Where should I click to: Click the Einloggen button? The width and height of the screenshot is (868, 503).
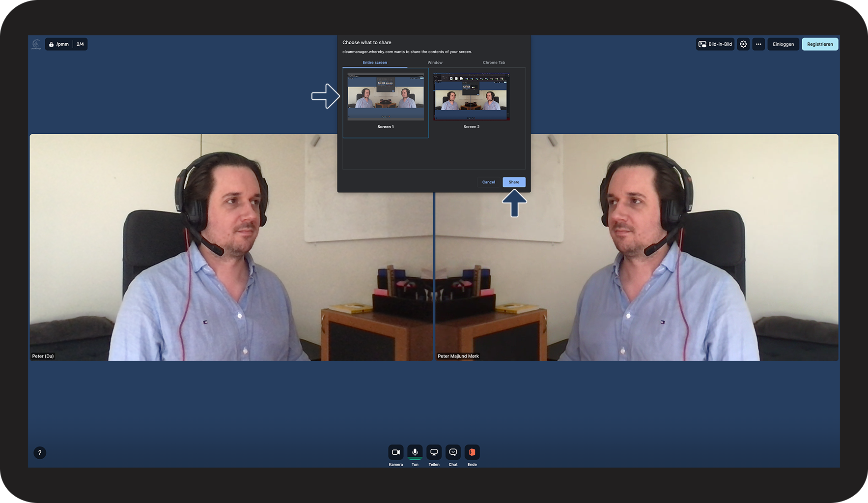tap(783, 44)
